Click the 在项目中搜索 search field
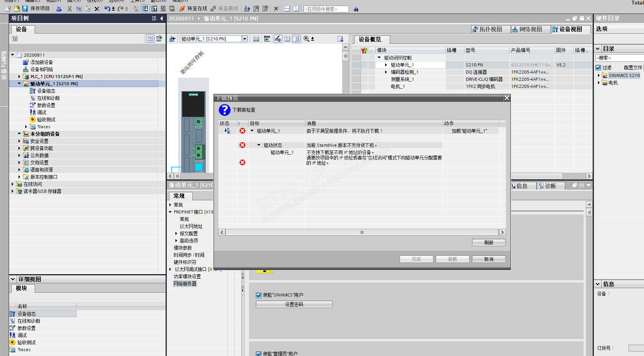644x356 pixels. (x=326, y=9)
